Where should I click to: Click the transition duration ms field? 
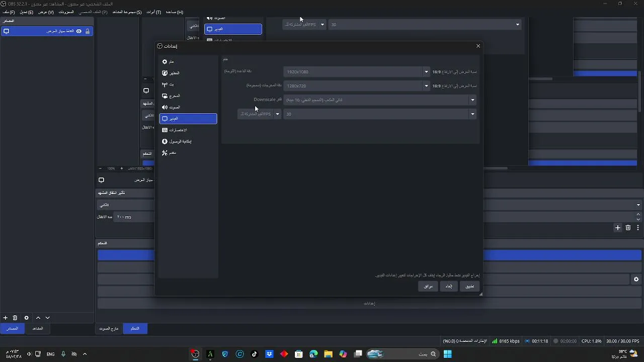coord(134,217)
